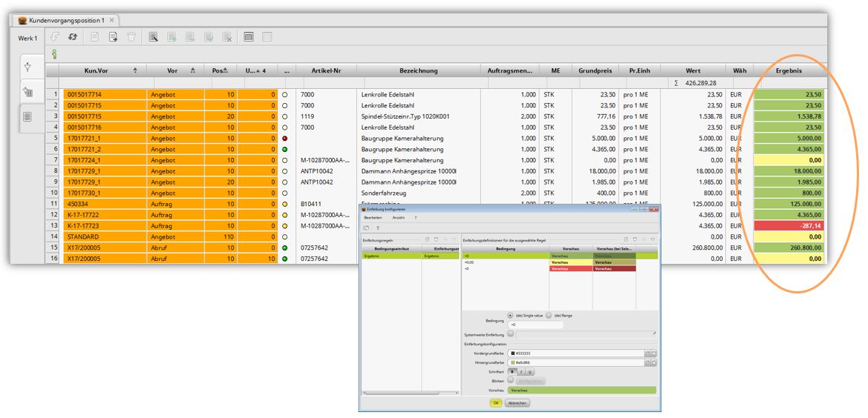Click the Ergebnis column header
This screenshot has width=868, height=418.
(788, 70)
